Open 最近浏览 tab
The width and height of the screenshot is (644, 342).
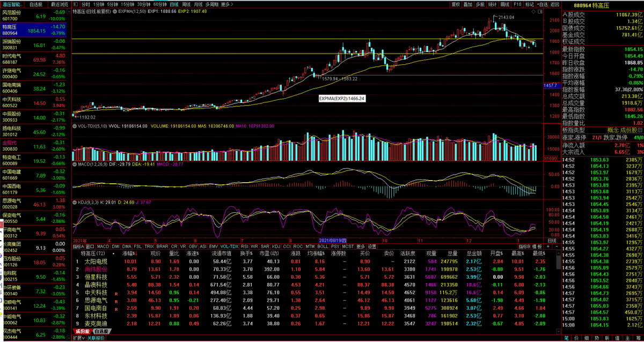(59, 4)
